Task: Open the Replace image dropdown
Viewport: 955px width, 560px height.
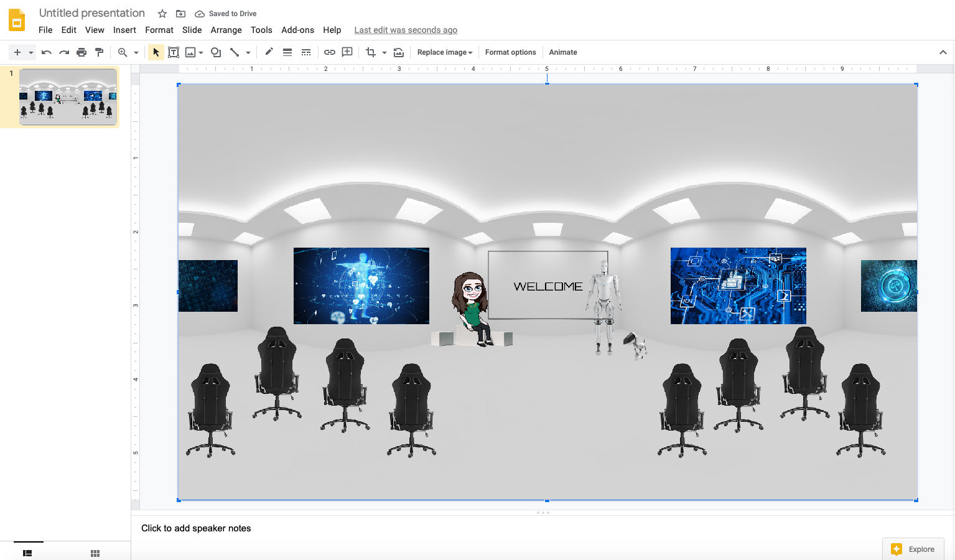Action: [444, 52]
